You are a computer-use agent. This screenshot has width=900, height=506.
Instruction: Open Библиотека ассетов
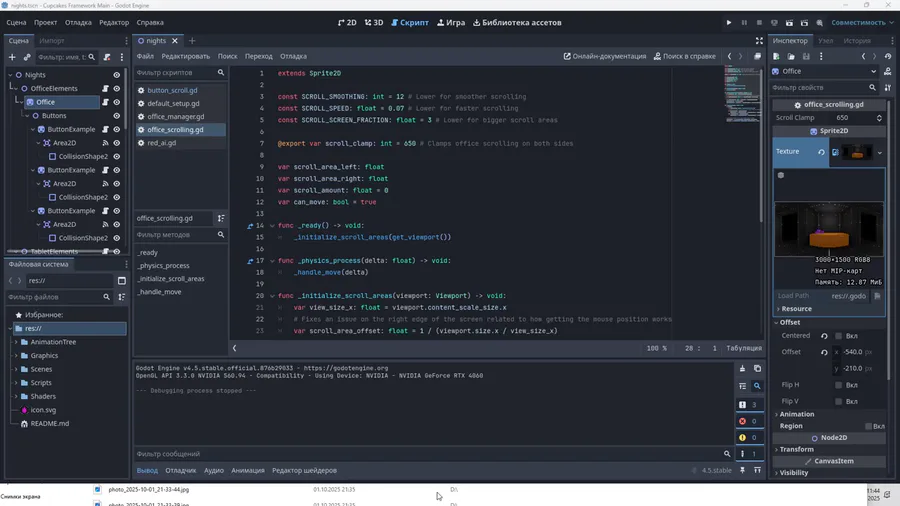(x=517, y=23)
